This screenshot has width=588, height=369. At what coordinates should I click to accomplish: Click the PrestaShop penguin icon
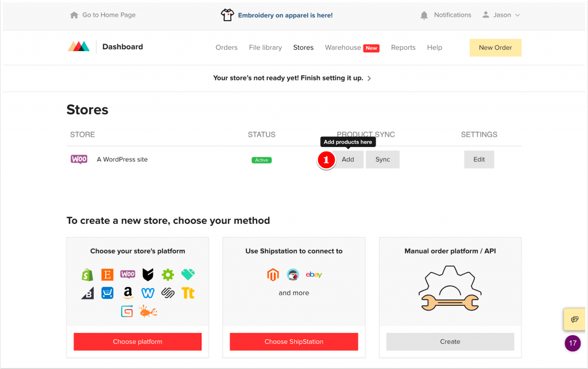[x=293, y=274]
